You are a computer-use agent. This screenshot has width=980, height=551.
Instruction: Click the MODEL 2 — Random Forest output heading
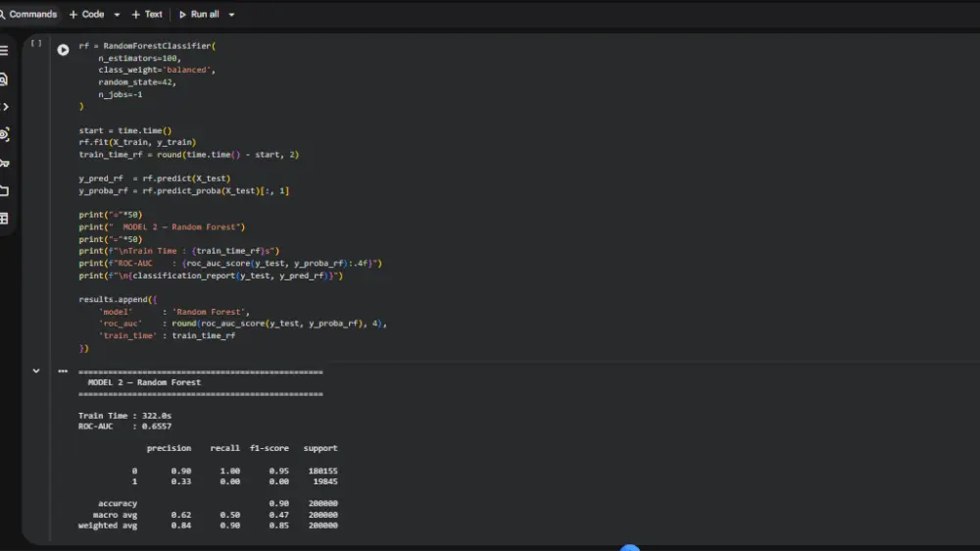pos(144,382)
